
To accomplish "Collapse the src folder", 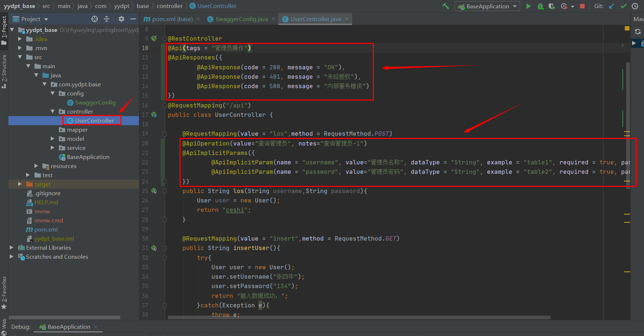I will 20,57.
